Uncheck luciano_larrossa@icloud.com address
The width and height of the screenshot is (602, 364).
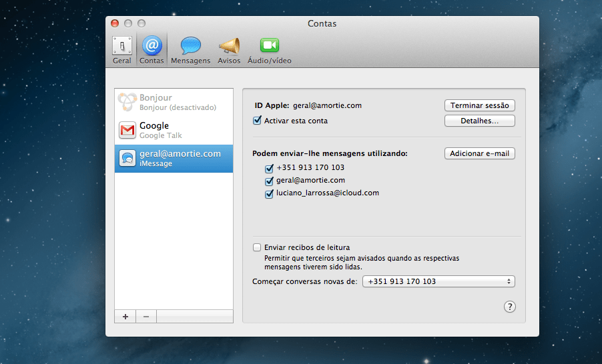269,193
